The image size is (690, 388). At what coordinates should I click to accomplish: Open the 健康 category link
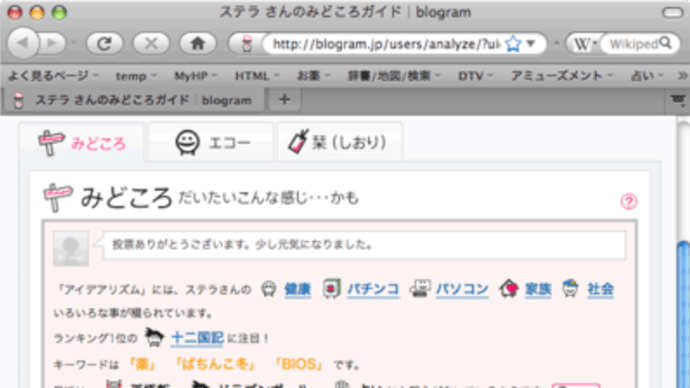pyautogui.click(x=297, y=289)
